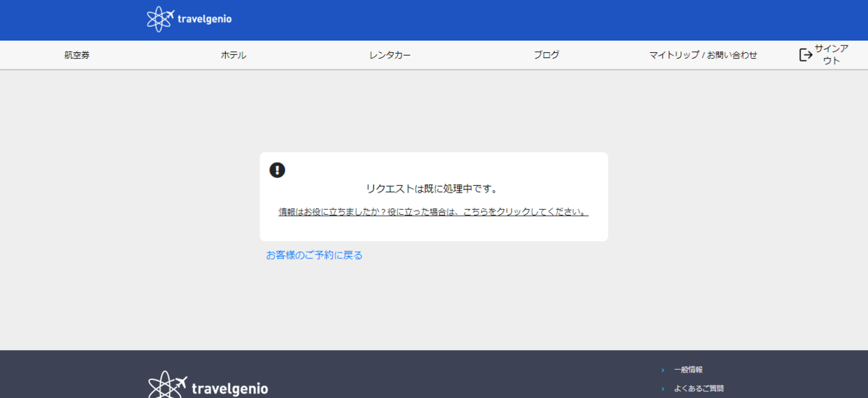Viewport: 868px width, 398px height.
Task: Click the arrow bullet beside 一般情報
Action: tap(663, 370)
